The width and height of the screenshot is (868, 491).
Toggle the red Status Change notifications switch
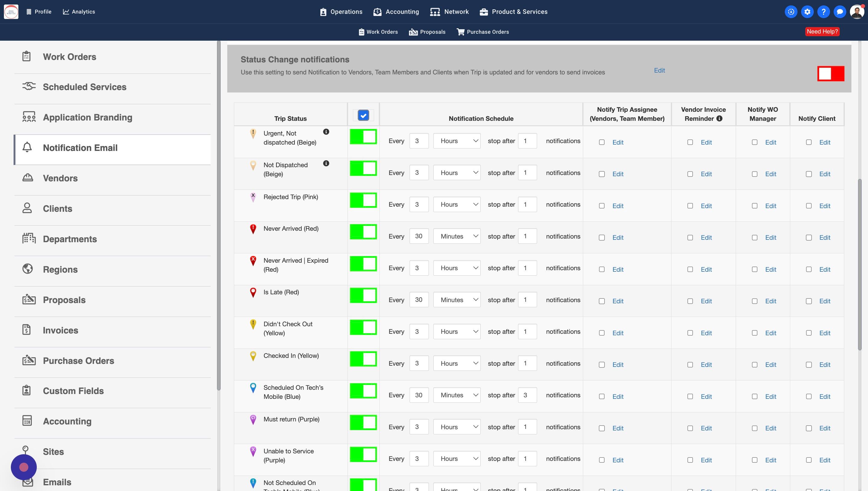[x=830, y=73]
